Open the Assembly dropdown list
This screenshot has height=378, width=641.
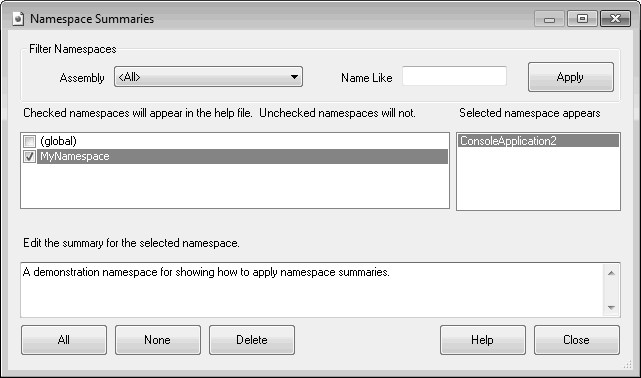[208, 77]
